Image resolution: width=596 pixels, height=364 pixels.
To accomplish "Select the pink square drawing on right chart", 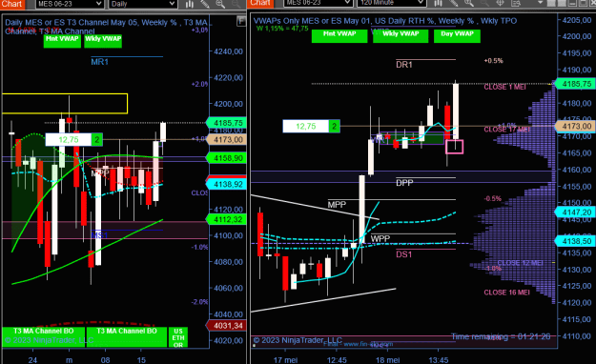I will [x=454, y=147].
